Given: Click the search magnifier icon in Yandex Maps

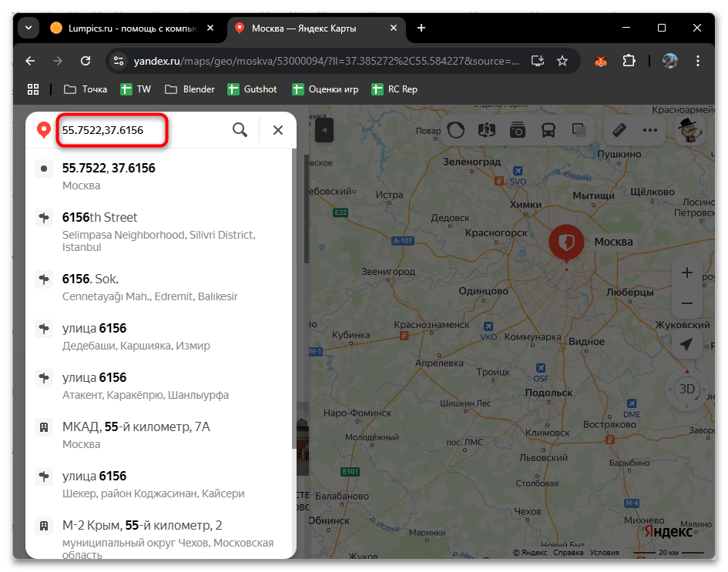Looking at the screenshot, I should [240, 130].
